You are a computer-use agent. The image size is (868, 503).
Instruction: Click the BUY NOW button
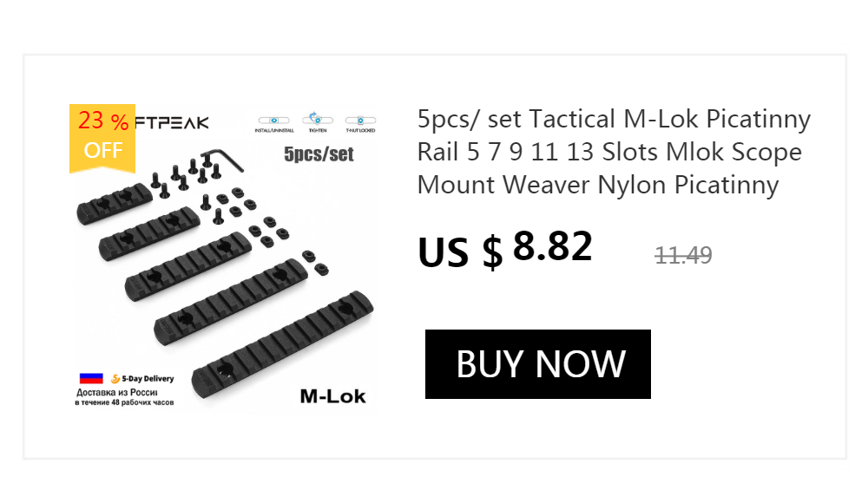538,364
